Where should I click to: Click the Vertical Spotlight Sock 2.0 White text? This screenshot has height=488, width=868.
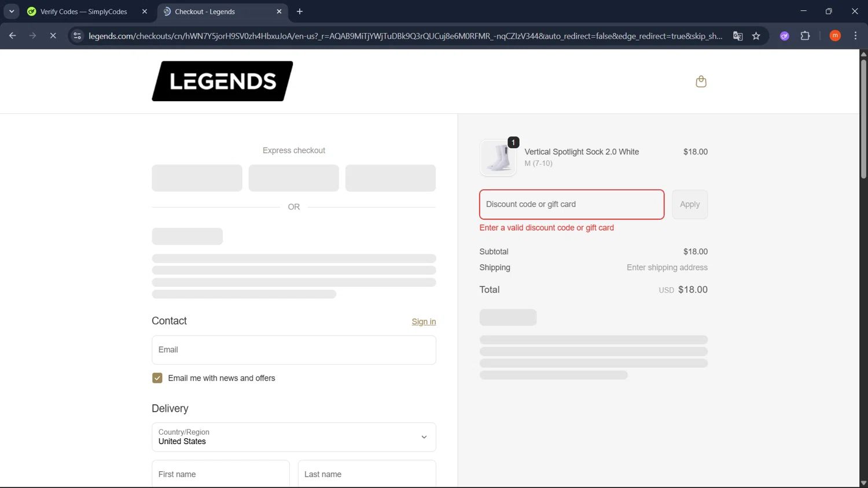pos(582,151)
